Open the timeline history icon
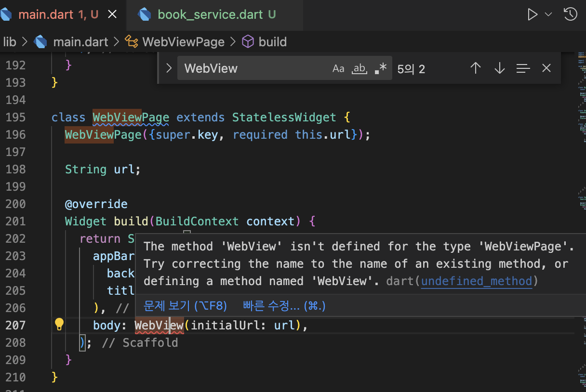 (x=570, y=14)
